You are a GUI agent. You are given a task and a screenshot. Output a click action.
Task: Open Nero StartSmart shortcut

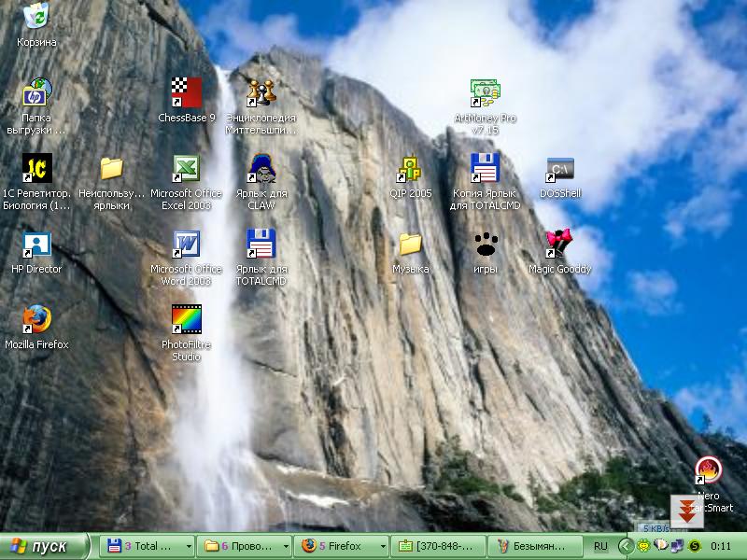[x=709, y=470]
